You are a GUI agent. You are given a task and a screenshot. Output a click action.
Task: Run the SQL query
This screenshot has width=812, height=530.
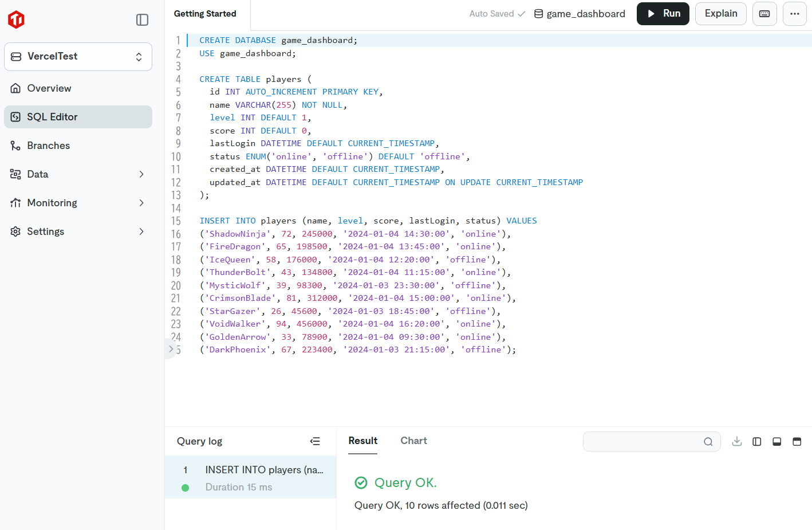[663, 14]
